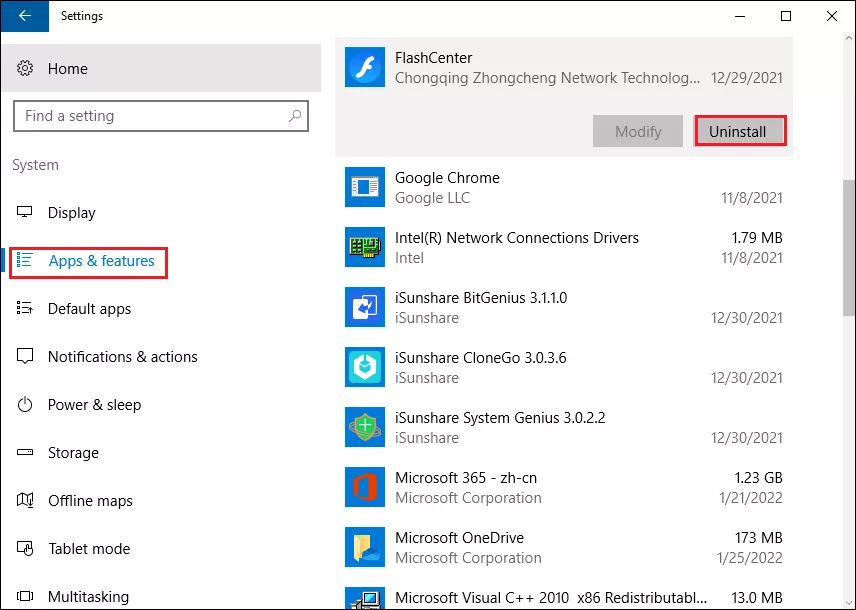Click the Chongqing Zhongcheng Network publisher text
The height and width of the screenshot is (610, 856).
[547, 78]
